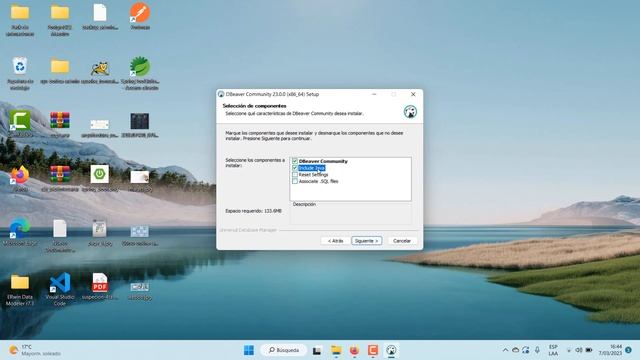The image size is (640, 360).
Task: Open the OneDrive cloud tray icon
Action: [x=516, y=350]
